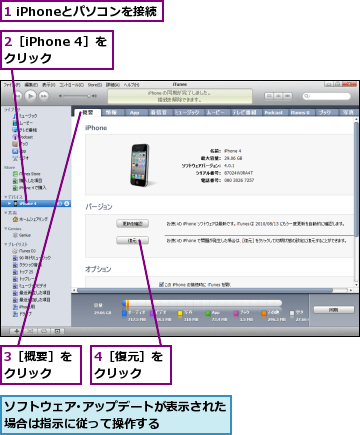This screenshot has width=360, height=435.
Task: Click the 同期 (Sync) button
Action: 334,310
